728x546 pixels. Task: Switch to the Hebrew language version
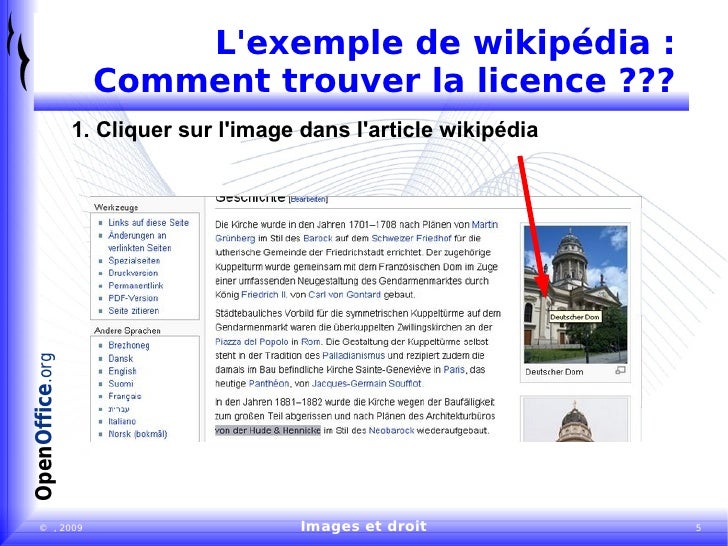pyautogui.click(x=119, y=409)
